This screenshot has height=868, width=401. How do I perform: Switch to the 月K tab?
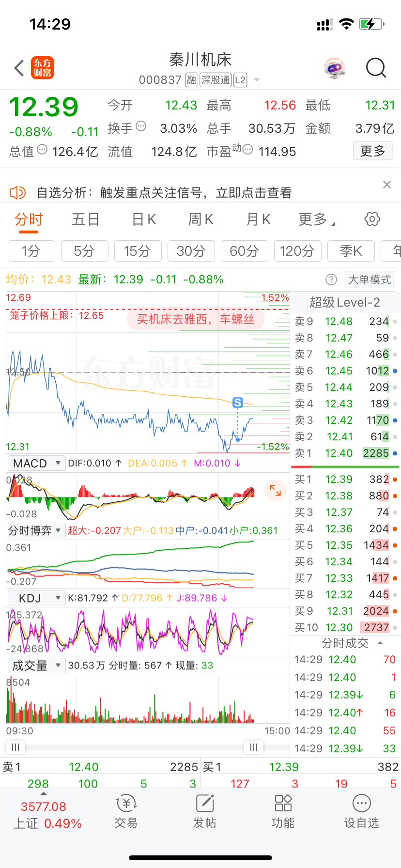tap(258, 219)
